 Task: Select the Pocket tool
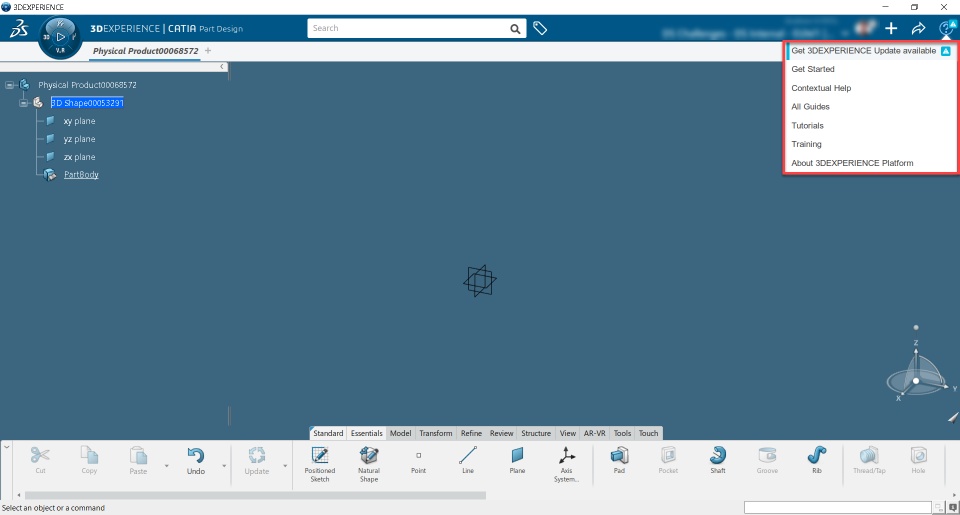[x=668, y=460]
